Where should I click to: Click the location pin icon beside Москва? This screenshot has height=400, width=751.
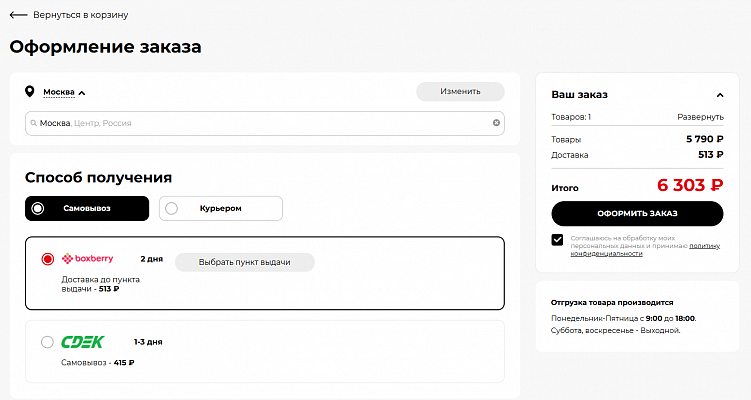[30, 91]
